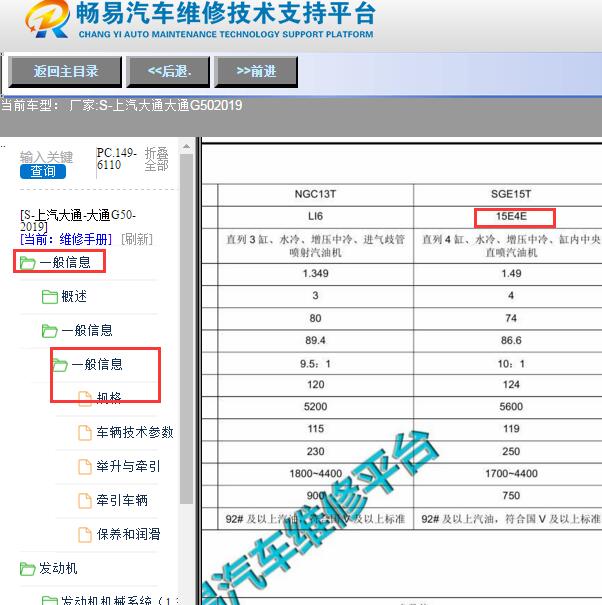Open the 保养和润滑 page
Image resolution: width=602 pixels, height=605 pixels.
point(128,534)
